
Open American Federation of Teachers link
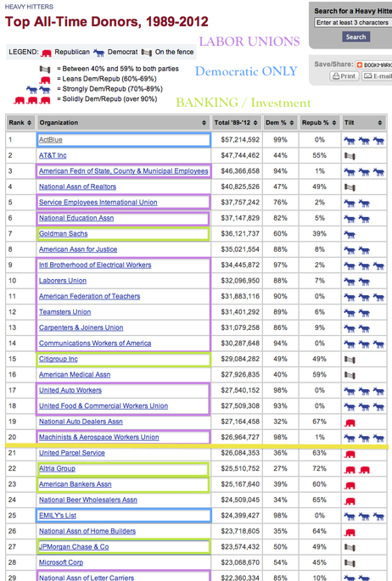[x=90, y=296]
